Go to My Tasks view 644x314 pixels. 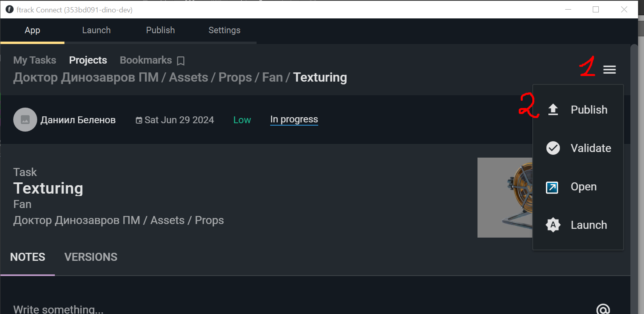[x=35, y=60]
